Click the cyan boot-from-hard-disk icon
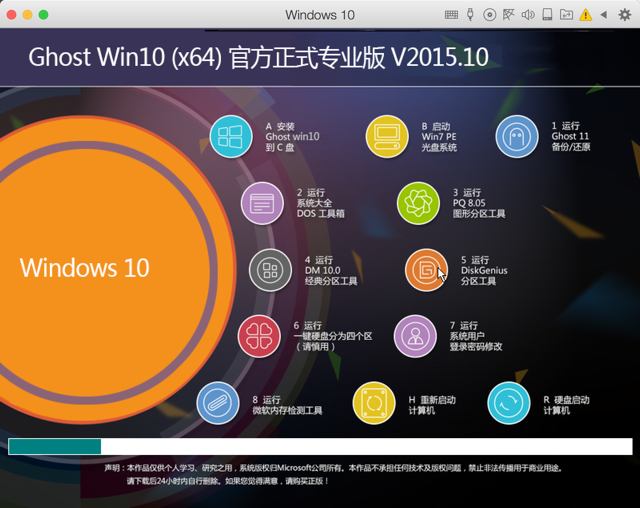This screenshot has height=508, width=640. tap(509, 403)
